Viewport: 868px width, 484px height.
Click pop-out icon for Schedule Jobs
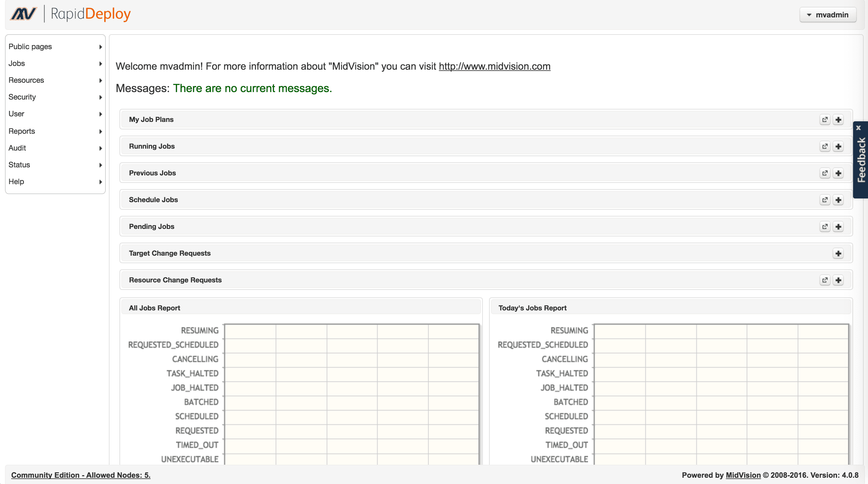(x=824, y=200)
